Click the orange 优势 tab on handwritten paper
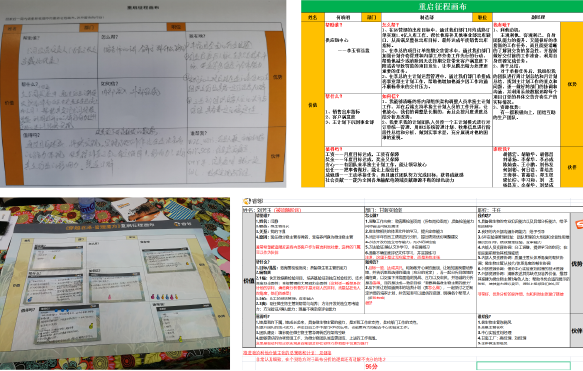Screen dimensions: 583x371 (277, 77)
